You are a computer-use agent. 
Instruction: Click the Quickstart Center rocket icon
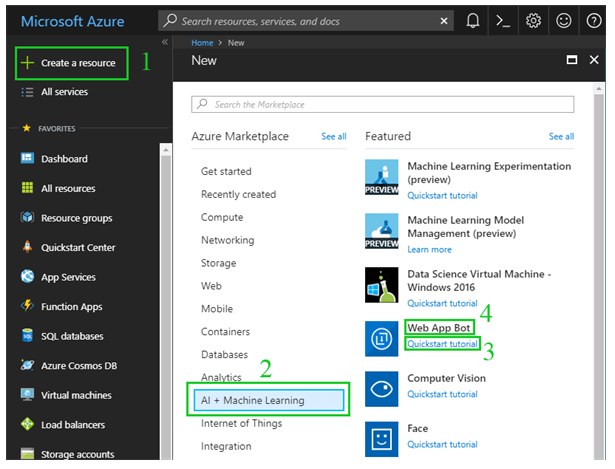(27, 247)
